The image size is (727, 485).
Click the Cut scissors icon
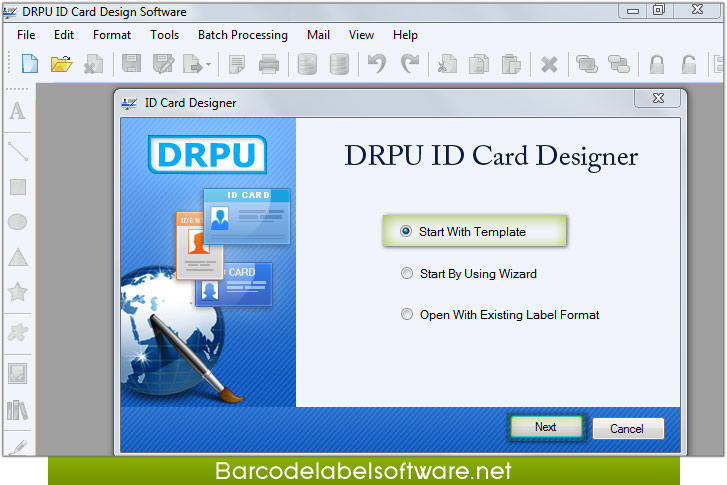(x=447, y=64)
